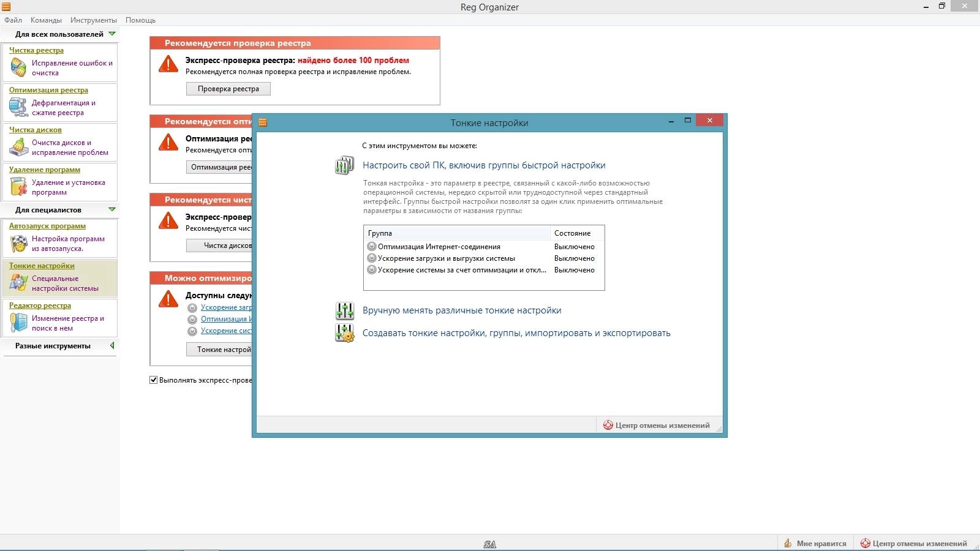Open 'Вручную менять различные тонкие настройки' link
This screenshot has height=551, width=980.
coord(462,310)
